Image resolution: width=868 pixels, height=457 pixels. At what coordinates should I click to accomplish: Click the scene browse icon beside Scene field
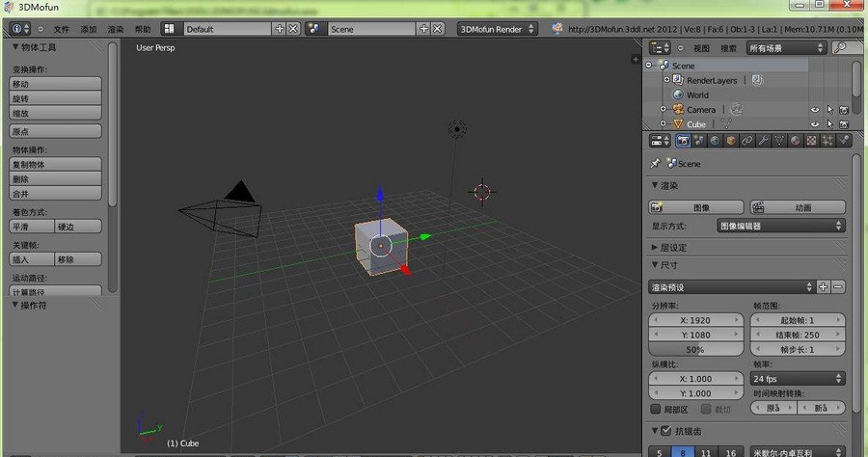(x=313, y=29)
